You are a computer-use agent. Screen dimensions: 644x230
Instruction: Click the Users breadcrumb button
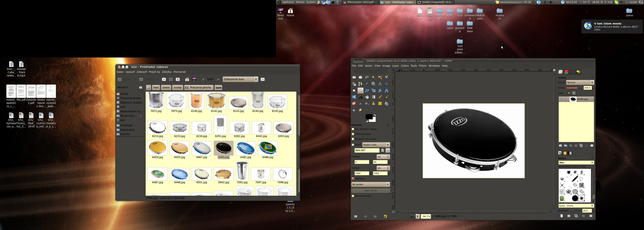(166, 88)
